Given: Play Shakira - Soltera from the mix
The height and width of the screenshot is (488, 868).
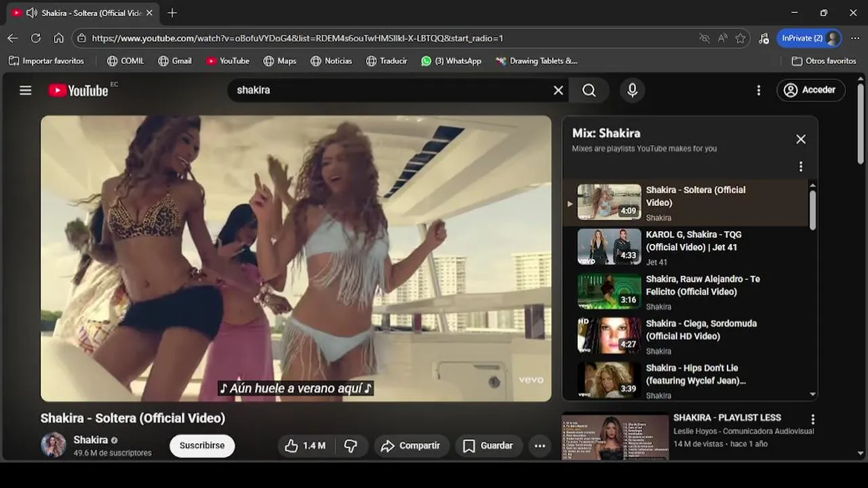Looking at the screenshot, I should tap(685, 203).
